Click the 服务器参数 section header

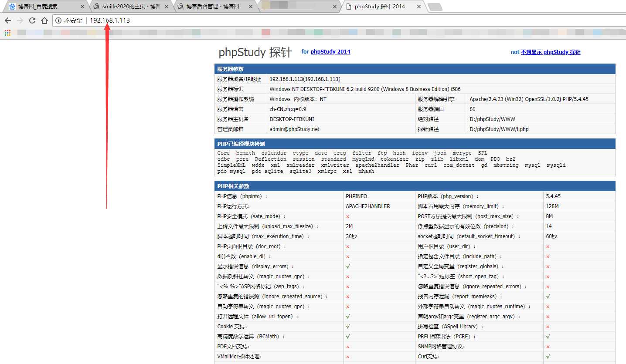click(x=415, y=69)
